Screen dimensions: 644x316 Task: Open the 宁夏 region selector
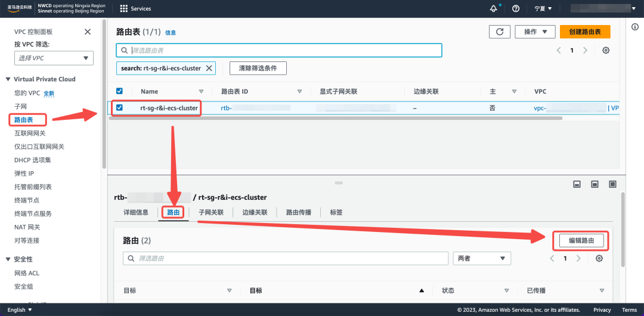pyautogui.click(x=543, y=8)
